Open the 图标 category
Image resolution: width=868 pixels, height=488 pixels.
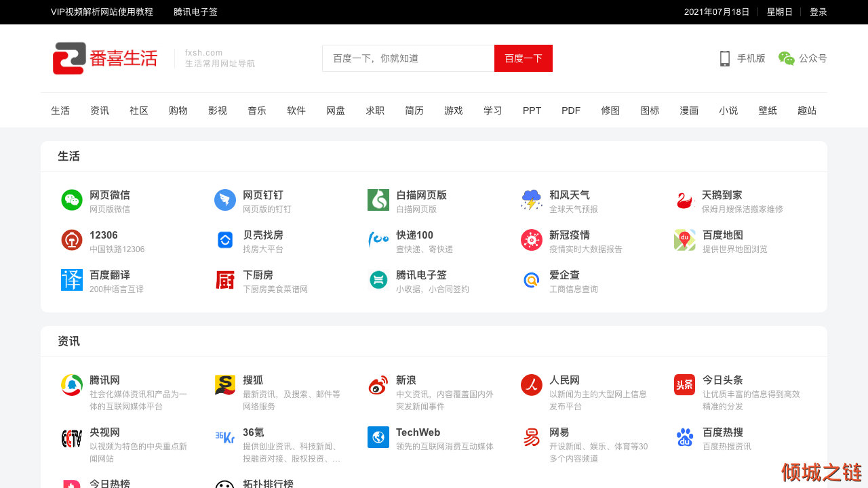coord(650,110)
